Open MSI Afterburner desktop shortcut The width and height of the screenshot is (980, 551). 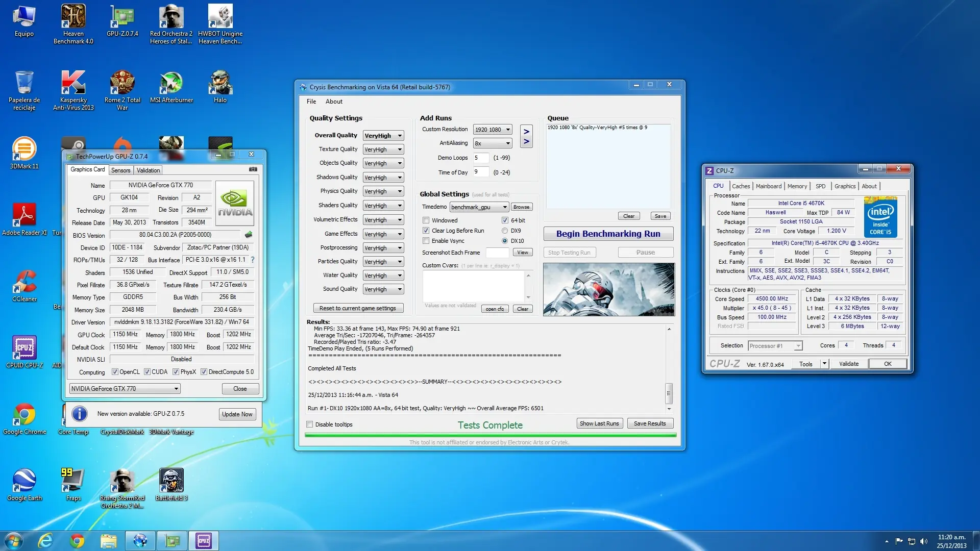pyautogui.click(x=171, y=87)
